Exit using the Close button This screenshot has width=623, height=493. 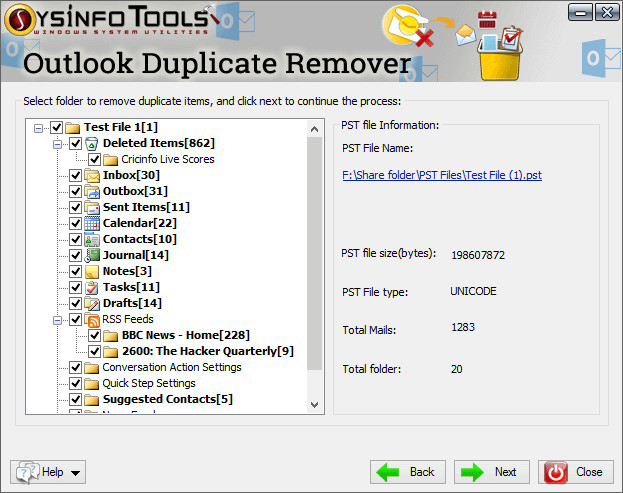(576, 472)
